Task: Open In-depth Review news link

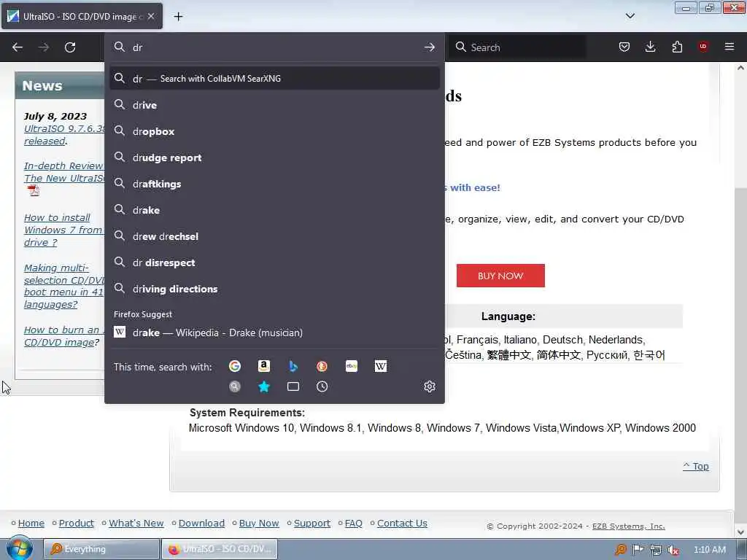Action: pyautogui.click(x=64, y=172)
